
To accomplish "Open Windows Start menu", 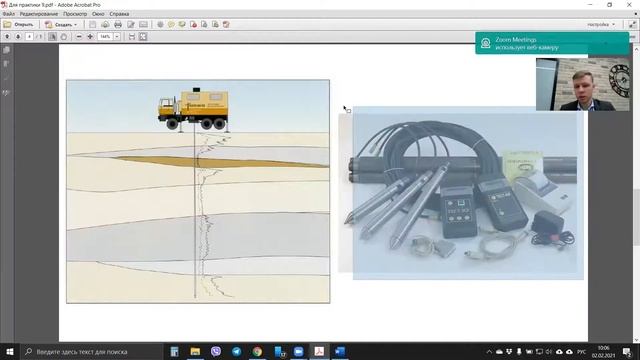I will [x=10, y=351].
